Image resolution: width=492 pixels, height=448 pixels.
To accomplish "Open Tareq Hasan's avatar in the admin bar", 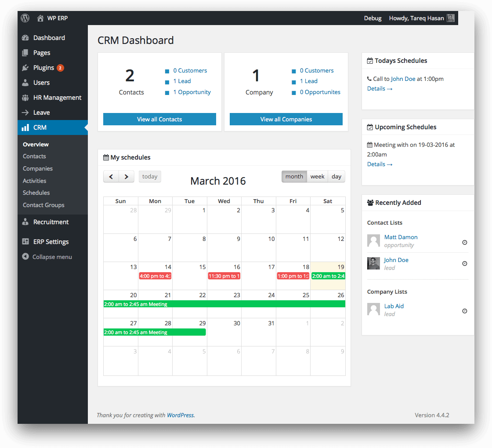I will pyautogui.click(x=451, y=18).
